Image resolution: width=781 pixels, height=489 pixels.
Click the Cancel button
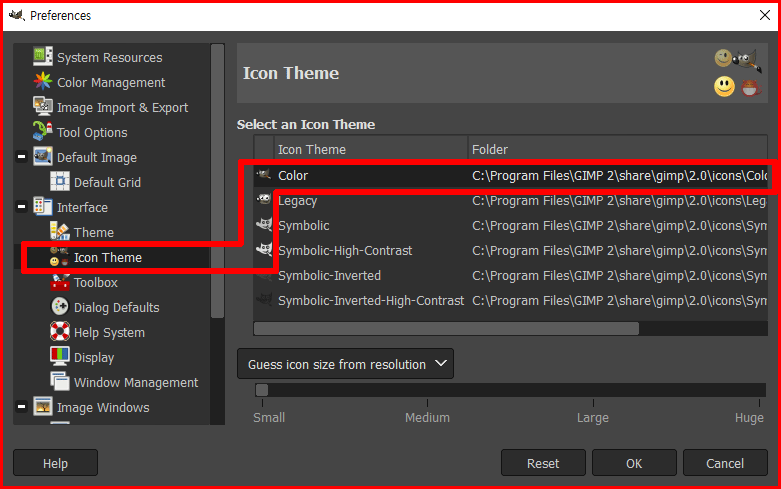(725, 463)
